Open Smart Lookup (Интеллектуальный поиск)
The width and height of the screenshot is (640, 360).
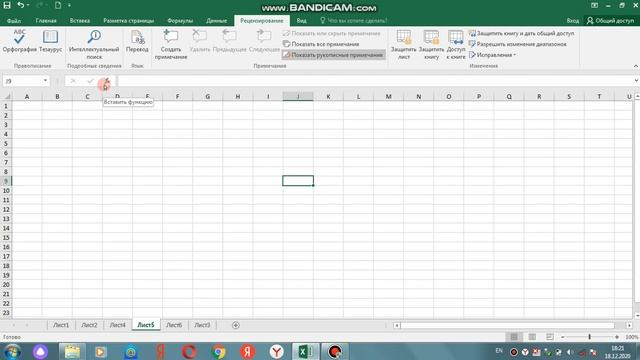pyautogui.click(x=94, y=44)
